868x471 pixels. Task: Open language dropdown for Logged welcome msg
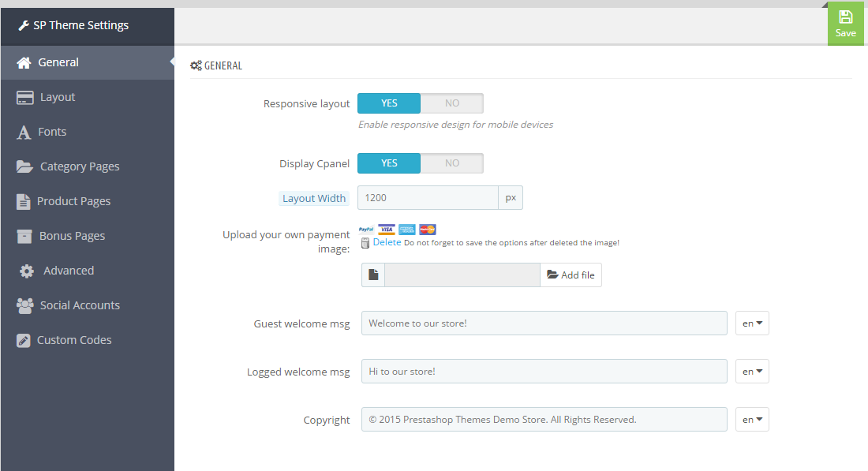tap(752, 372)
